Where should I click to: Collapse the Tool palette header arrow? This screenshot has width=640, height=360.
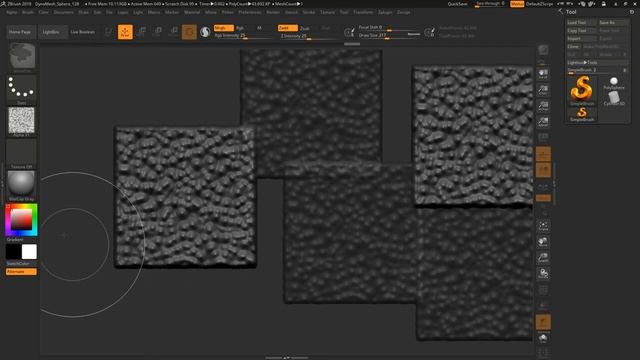click(560, 11)
